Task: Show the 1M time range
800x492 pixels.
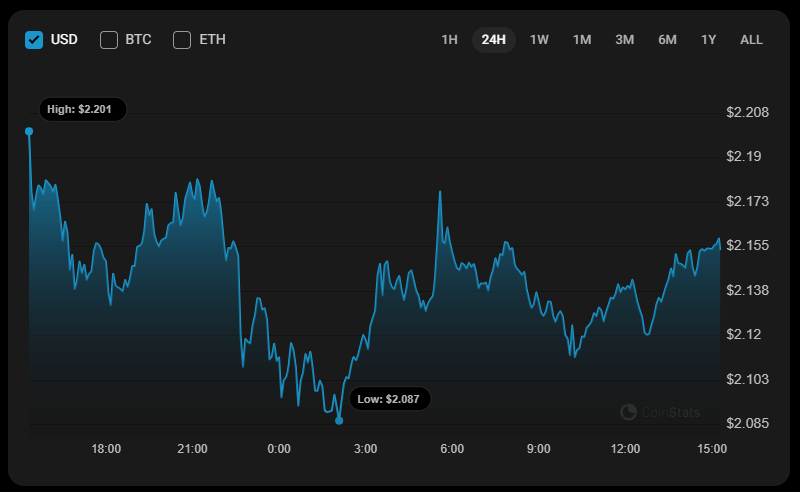Action: pos(582,40)
